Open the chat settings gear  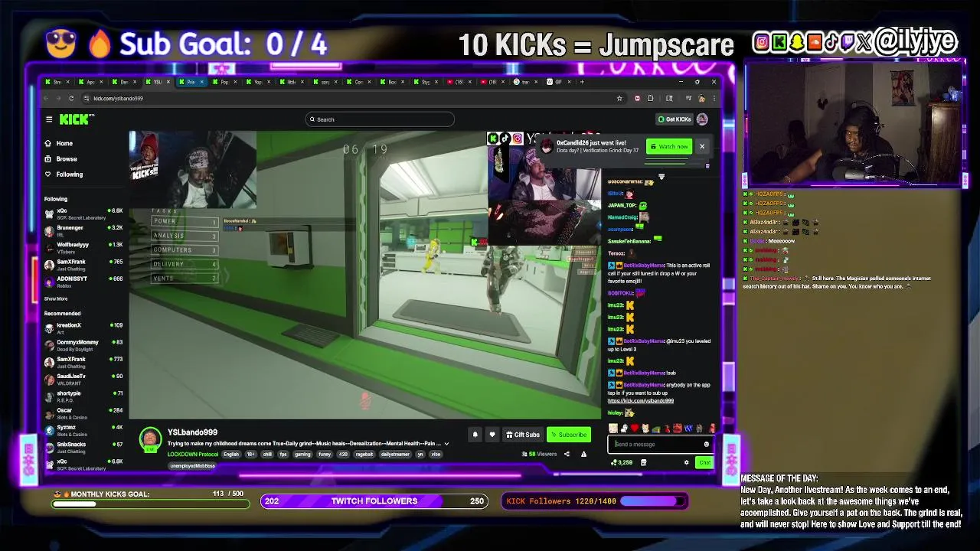(686, 462)
